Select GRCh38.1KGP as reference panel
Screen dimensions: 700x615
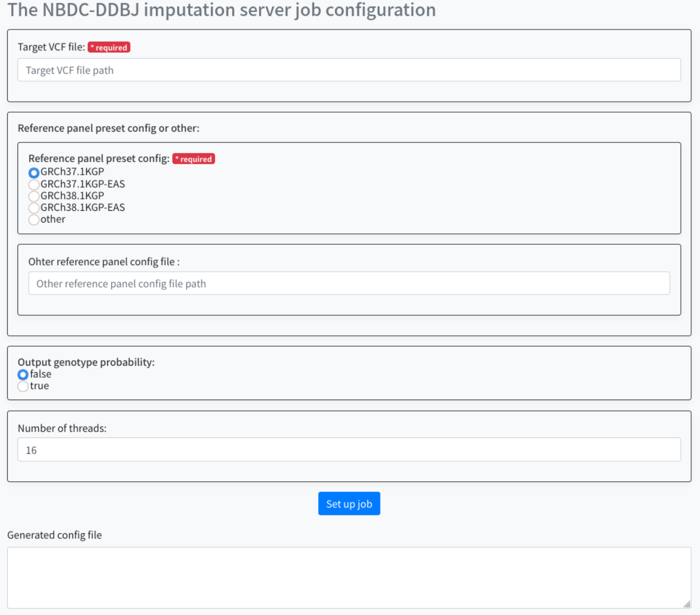click(x=34, y=196)
